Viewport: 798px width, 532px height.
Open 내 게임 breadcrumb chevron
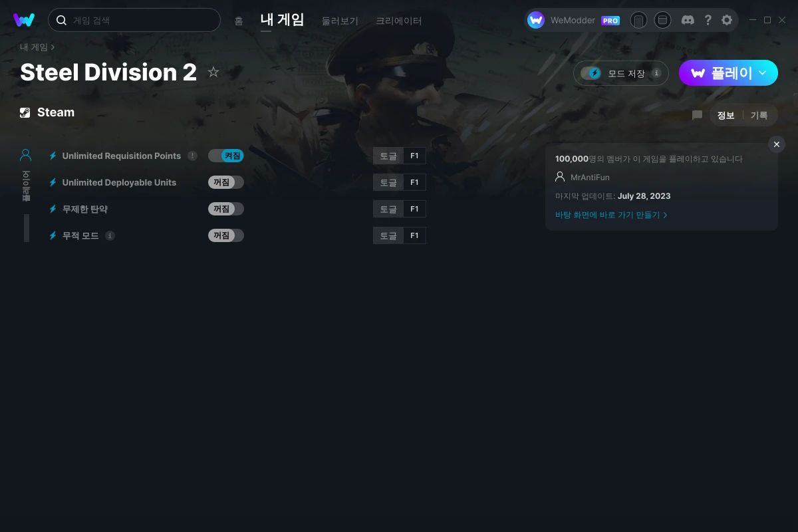(x=53, y=47)
